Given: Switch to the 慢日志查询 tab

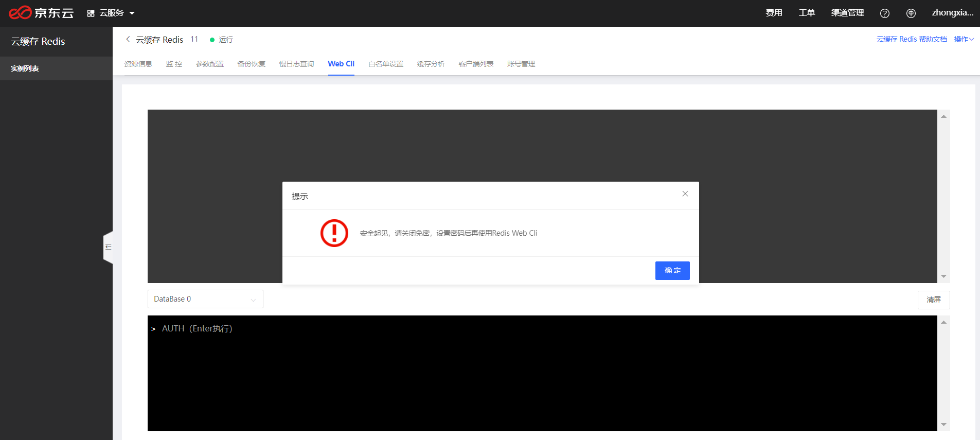Looking at the screenshot, I should point(296,64).
